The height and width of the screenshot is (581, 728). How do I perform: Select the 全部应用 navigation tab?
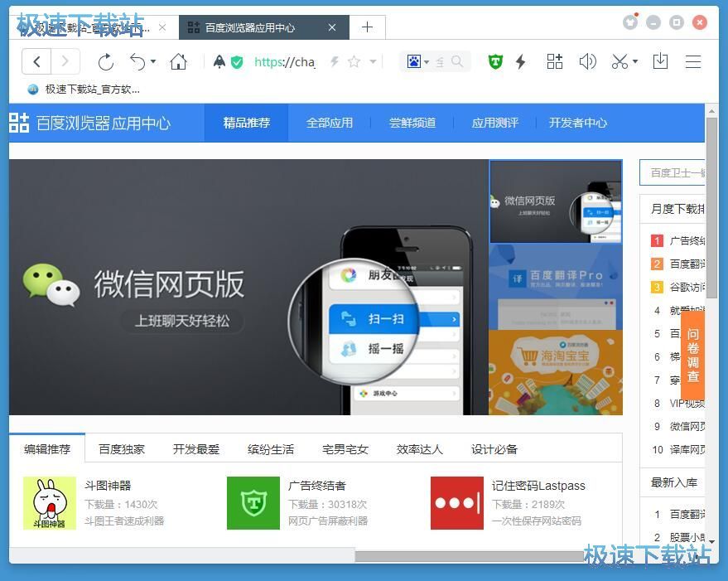[x=330, y=123]
